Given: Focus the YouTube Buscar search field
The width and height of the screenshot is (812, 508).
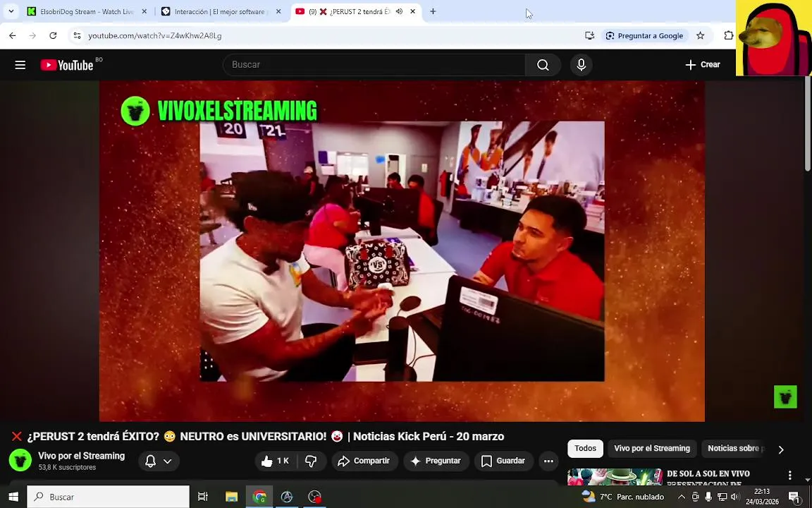Looking at the screenshot, I should coord(374,65).
